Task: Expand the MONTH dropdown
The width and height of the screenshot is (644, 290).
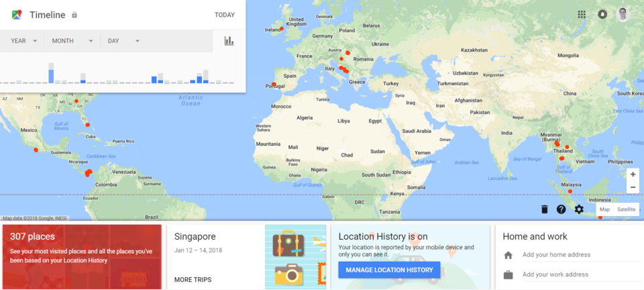Action: 72,41
